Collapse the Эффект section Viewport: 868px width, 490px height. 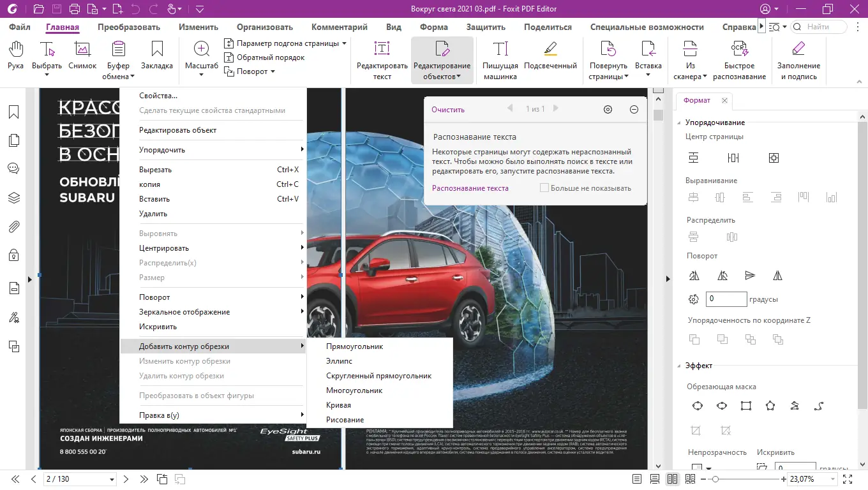(x=679, y=366)
